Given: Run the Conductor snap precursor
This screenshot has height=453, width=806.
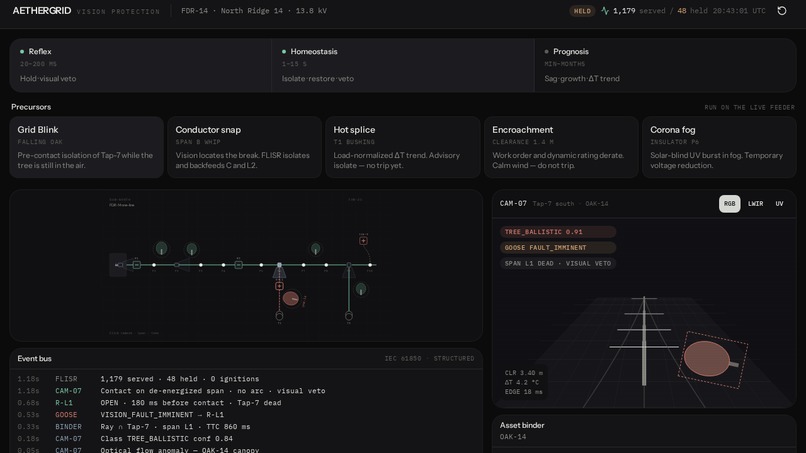Looking at the screenshot, I should (244, 147).
